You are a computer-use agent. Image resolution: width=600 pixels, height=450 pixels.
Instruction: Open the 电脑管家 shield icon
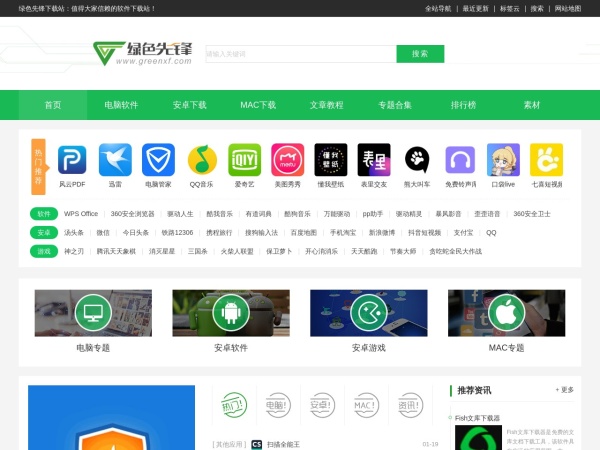click(x=158, y=159)
